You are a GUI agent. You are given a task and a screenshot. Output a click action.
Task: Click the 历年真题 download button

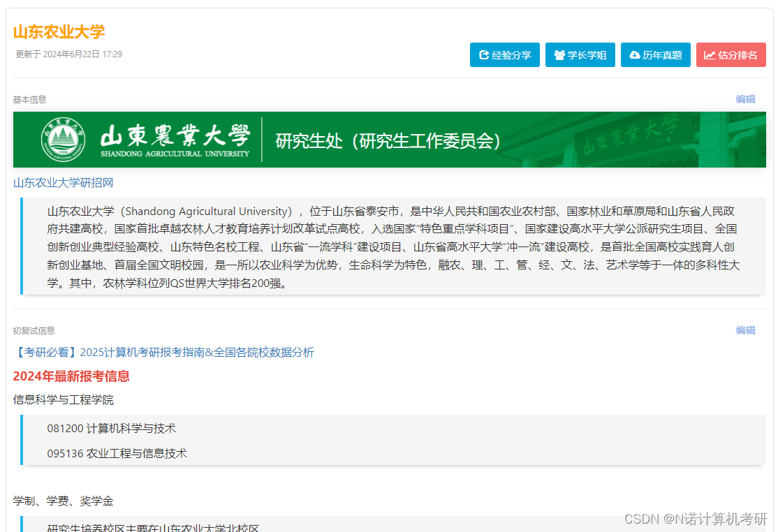[x=656, y=55]
